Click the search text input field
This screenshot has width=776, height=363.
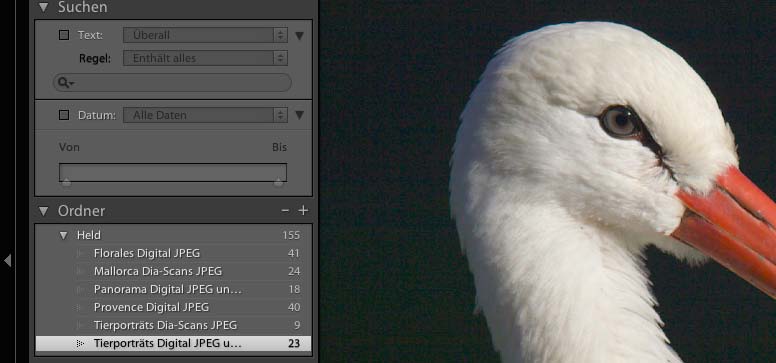(x=172, y=83)
